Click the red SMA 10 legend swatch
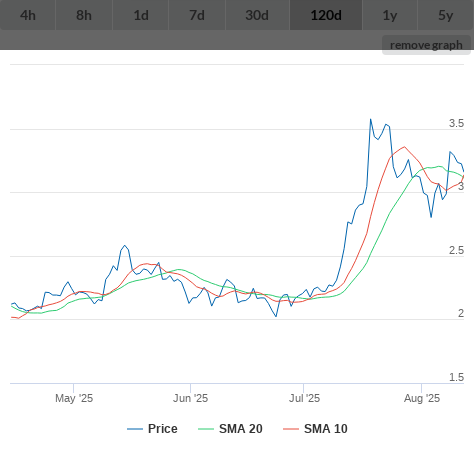The height and width of the screenshot is (455, 474). [x=291, y=429]
